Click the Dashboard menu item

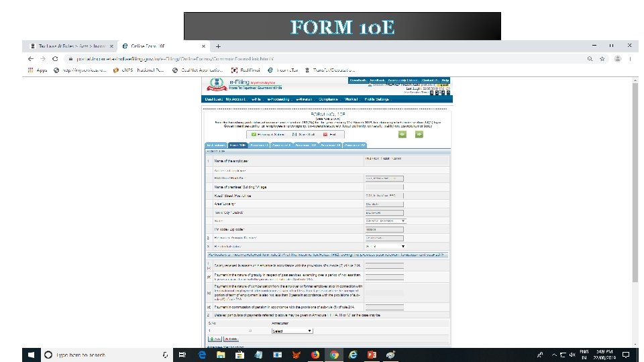(x=213, y=99)
